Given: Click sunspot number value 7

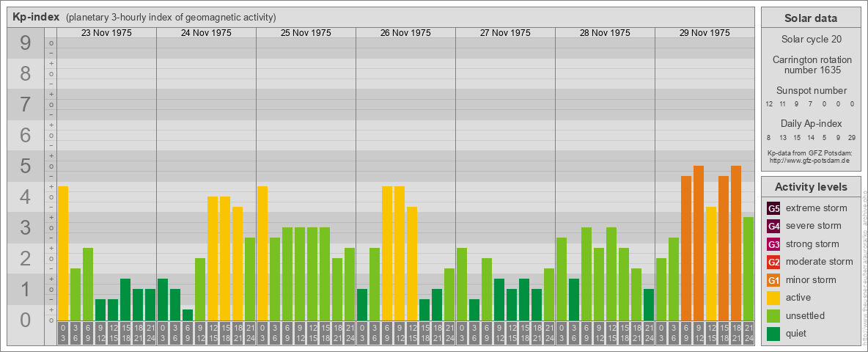Looking at the screenshot, I should pyautogui.click(x=810, y=104).
